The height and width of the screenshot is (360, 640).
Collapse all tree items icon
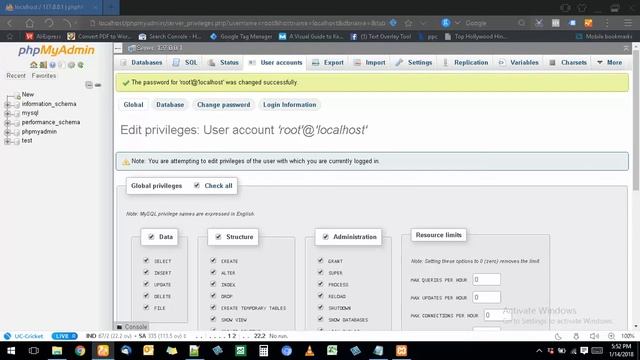click(89, 85)
